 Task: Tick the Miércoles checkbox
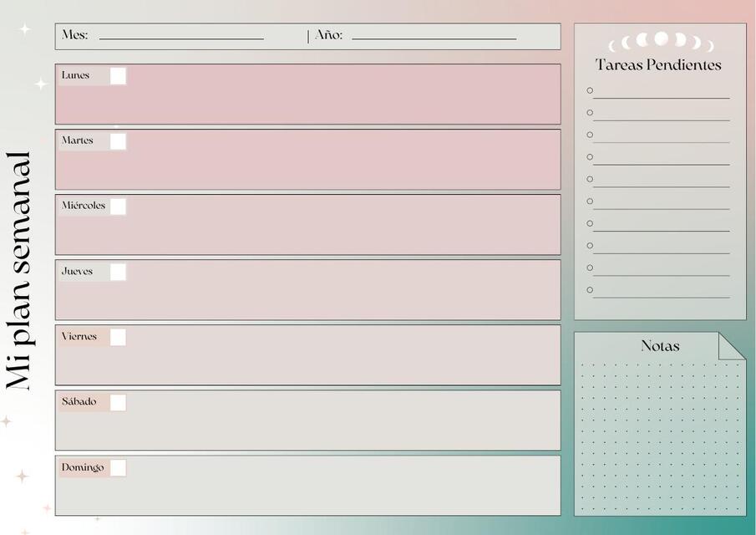tap(118, 206)
